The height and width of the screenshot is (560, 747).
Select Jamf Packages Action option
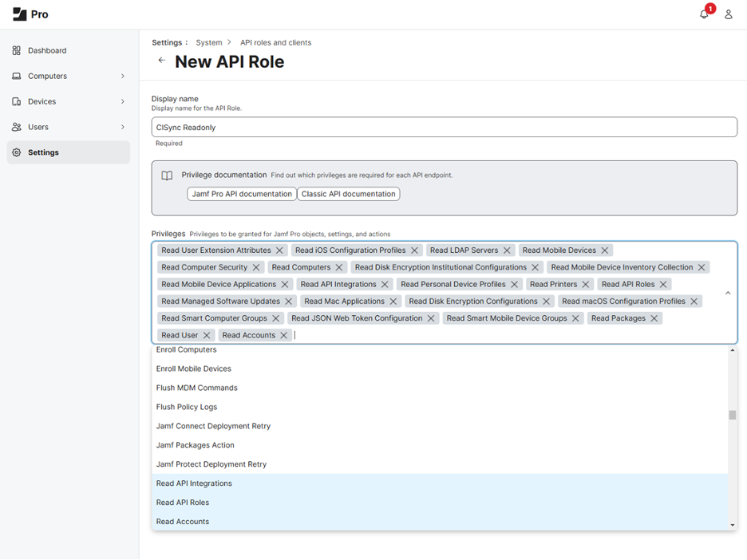tap(440, 445)
